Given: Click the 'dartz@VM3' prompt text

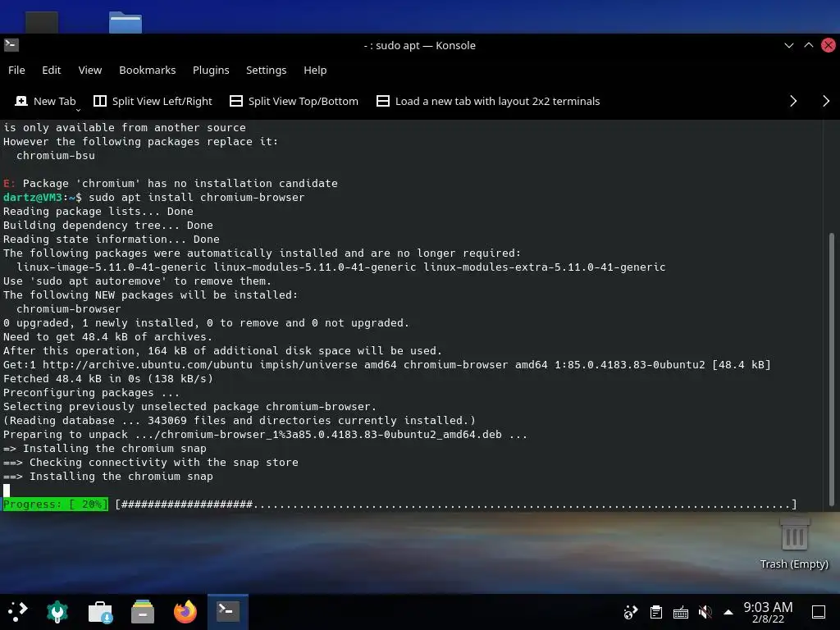Looking at the screenshot, I should tap(33, 197).
